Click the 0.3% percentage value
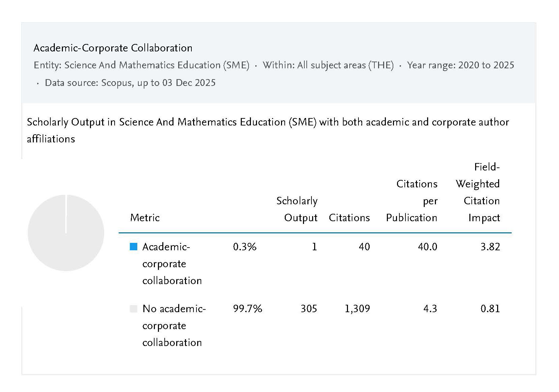559x392 pixels. 244,247
